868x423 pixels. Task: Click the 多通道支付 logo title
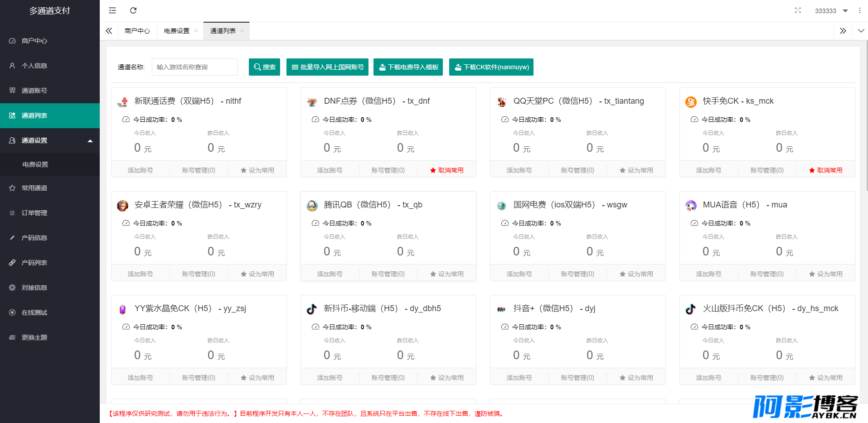pyautogui.click(x=50, y=11)
